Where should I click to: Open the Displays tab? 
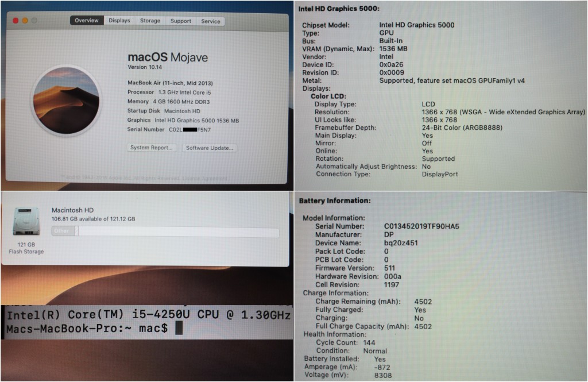point(119,21)
